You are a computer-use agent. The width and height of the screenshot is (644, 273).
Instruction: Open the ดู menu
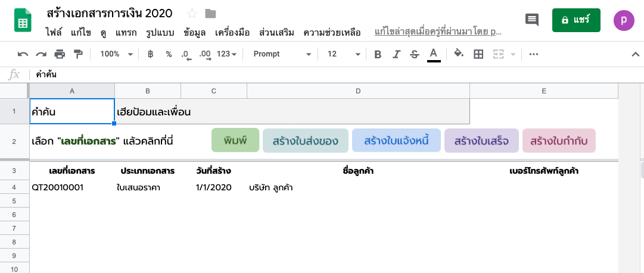[103, 32]
